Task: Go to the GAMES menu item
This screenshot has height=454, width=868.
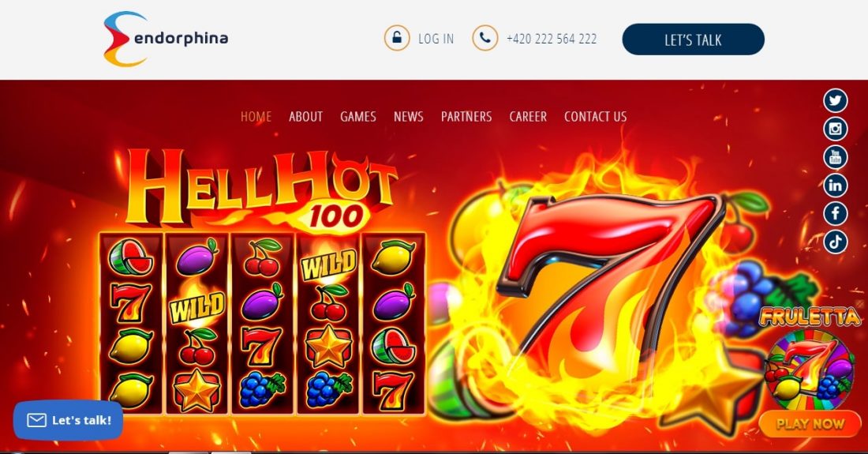Action: point(358,117)
